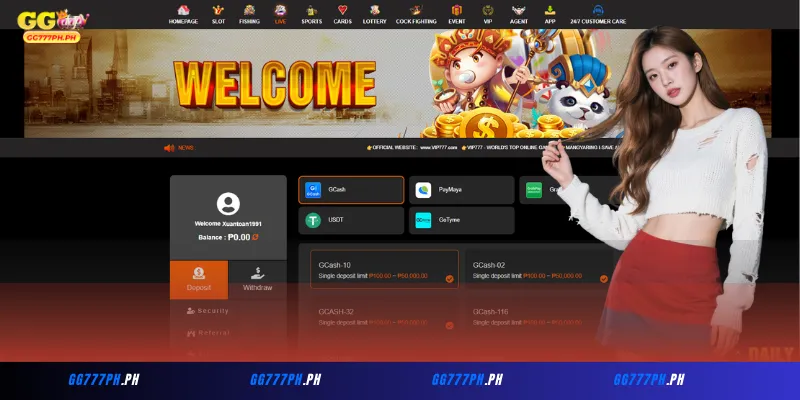Click the PayMaya logo icon
The width and height of the screenshot is (800, 400).
[x=423, y=190]
